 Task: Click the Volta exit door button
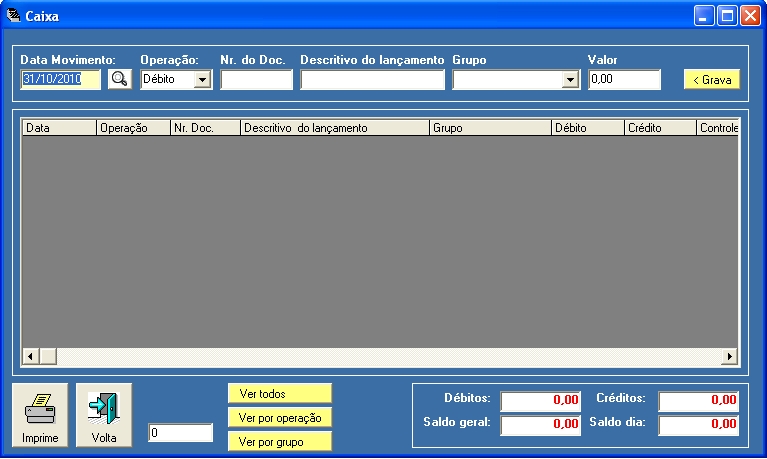[104, 415]
